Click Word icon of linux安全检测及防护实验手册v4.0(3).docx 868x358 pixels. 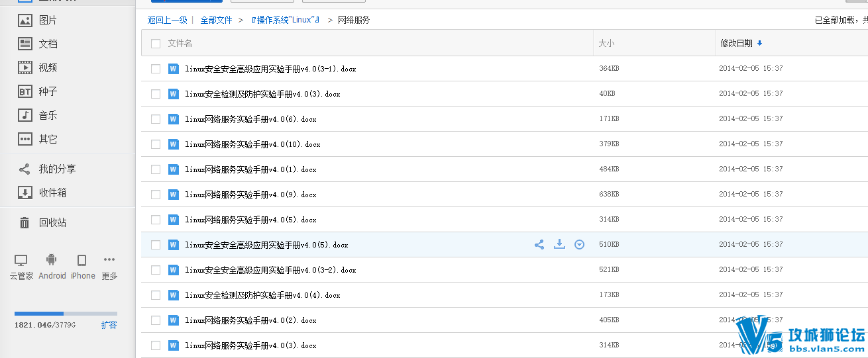click(174, 94)
